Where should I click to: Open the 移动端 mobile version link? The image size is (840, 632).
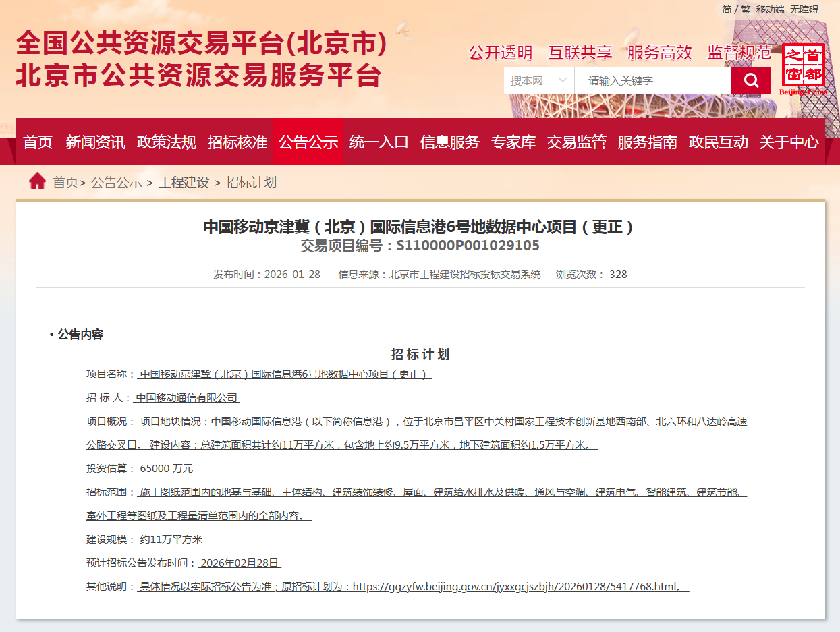click(770, 9)
